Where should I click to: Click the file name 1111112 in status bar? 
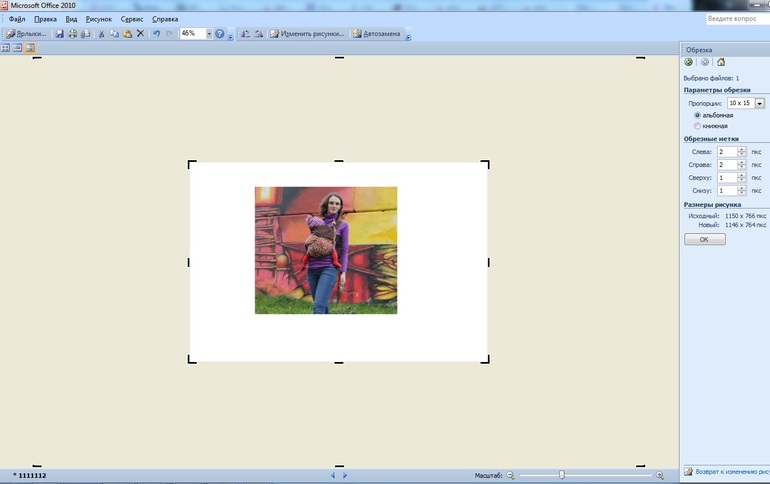click(x=32, y=475)
